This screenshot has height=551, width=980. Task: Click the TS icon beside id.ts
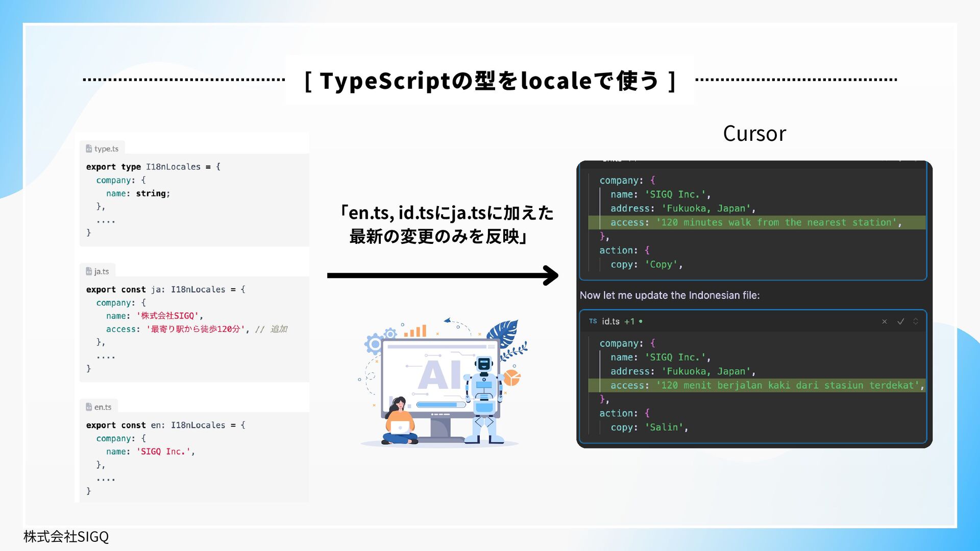point(593,321)
